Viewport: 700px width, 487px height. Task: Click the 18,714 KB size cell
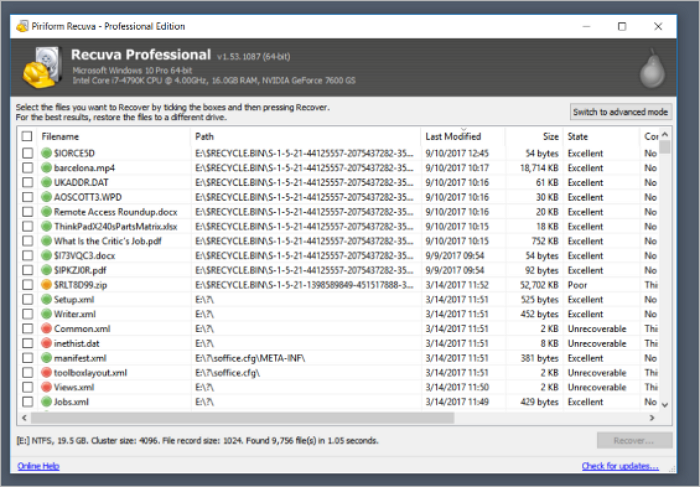coord(539,168)
